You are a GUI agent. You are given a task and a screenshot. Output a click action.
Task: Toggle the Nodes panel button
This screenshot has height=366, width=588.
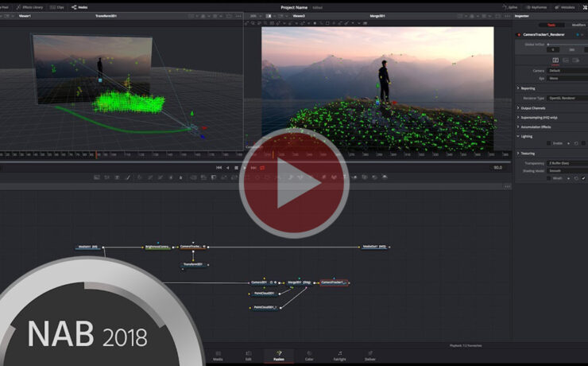coord(79,7)
